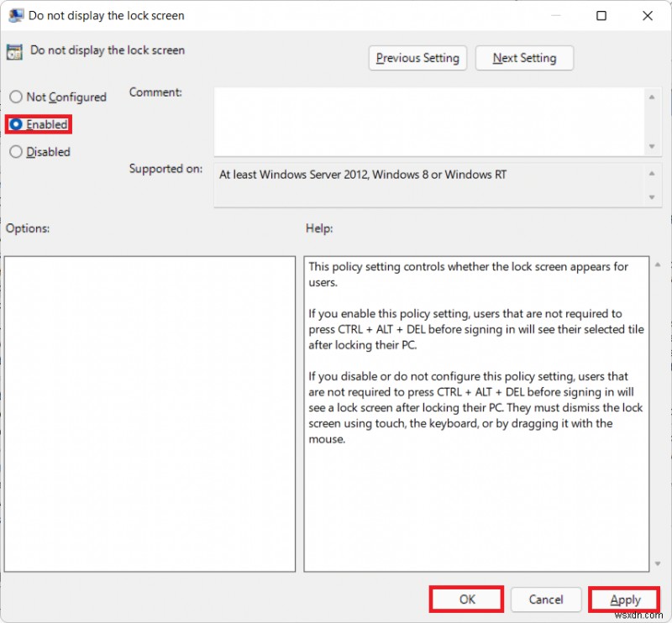Image resolution: width=672 pixels, height=623 pixels.
Task: Click the 'Help:' label
Action: click(319, 228)
